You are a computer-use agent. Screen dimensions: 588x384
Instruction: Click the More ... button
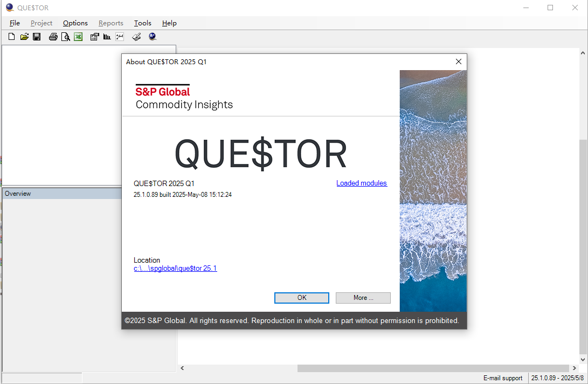(x=363, y=298)
